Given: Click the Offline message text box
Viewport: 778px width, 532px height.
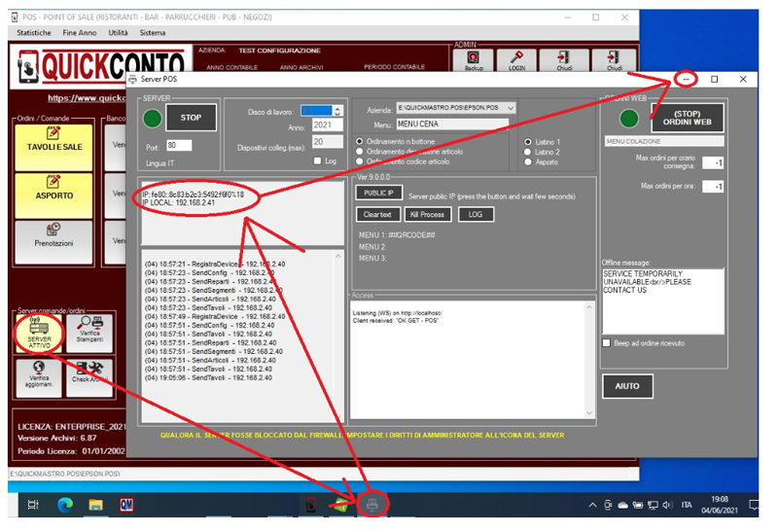Looking at the screenshot, I should point(663,301).
